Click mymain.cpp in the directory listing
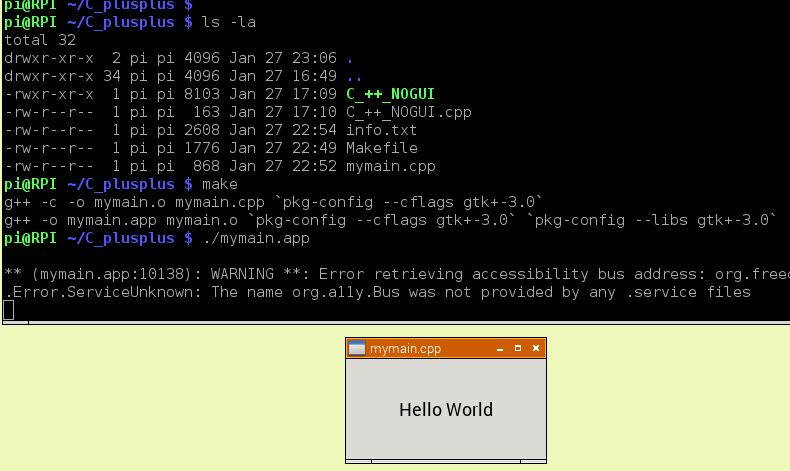Screen dimensions: 790x471 [391, 166]
